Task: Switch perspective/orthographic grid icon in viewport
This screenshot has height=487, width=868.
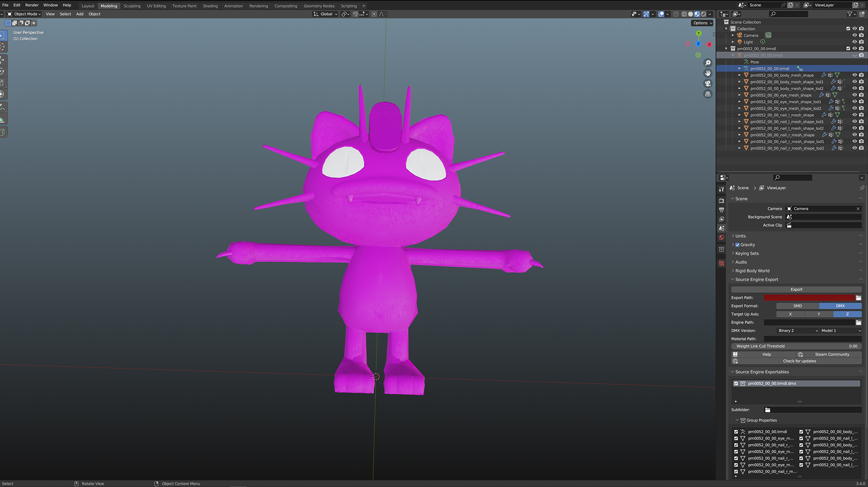Action: point(708,94)
